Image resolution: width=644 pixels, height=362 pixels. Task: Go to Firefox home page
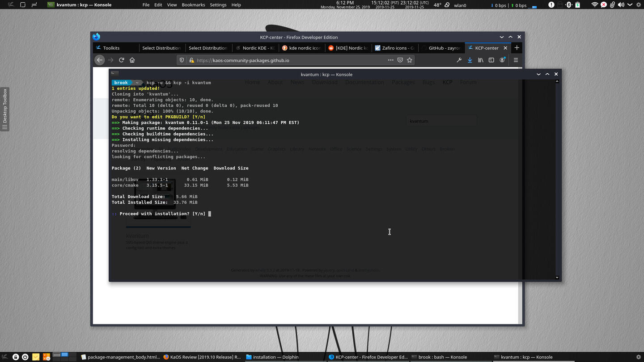(132, 60)
